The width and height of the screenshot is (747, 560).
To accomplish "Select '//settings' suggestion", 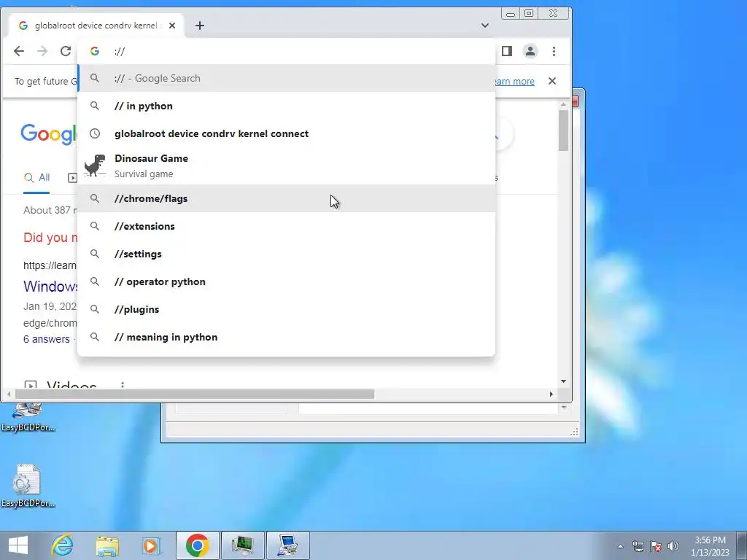I will 286,254.
